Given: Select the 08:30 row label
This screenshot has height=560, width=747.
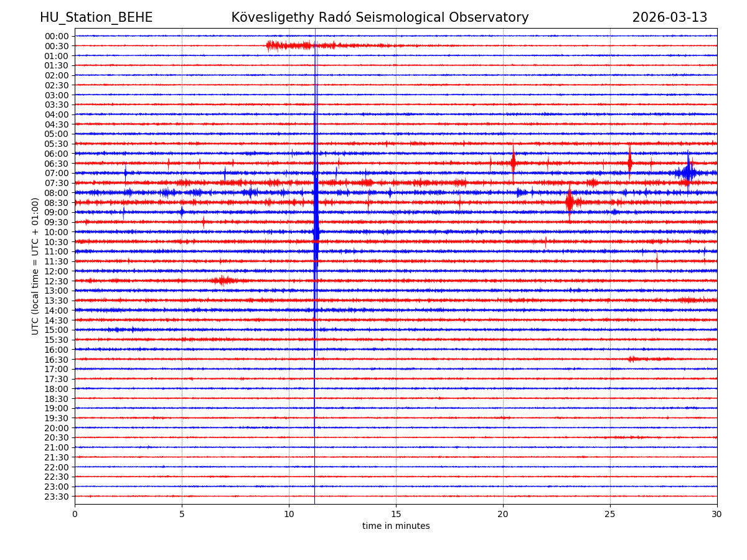Looking at the screenshot, I should 57,203.
